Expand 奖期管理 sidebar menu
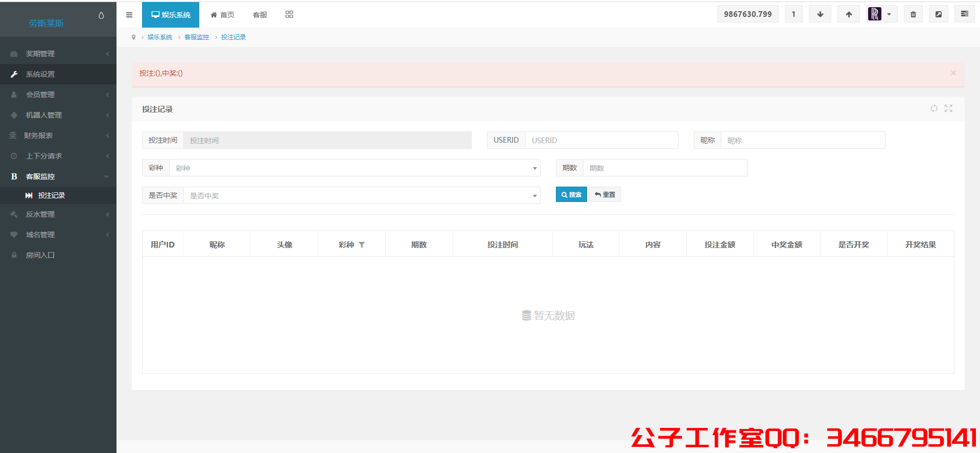The height and width of the screenshot is (453, 980). 58,54
